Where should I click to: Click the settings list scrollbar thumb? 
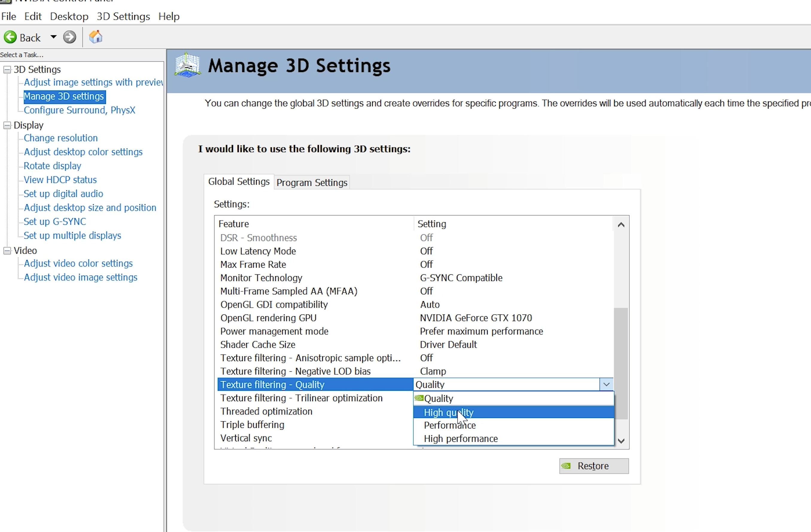(621, 363)
